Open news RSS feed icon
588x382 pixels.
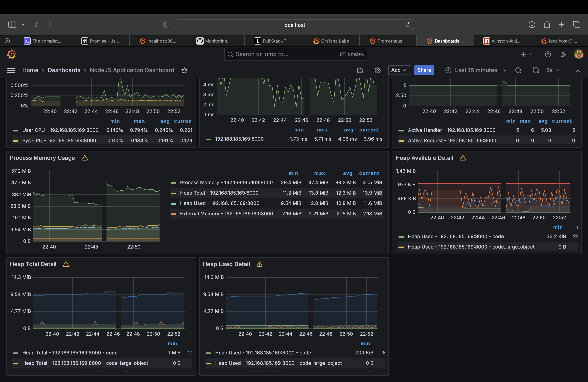[563, 54]
